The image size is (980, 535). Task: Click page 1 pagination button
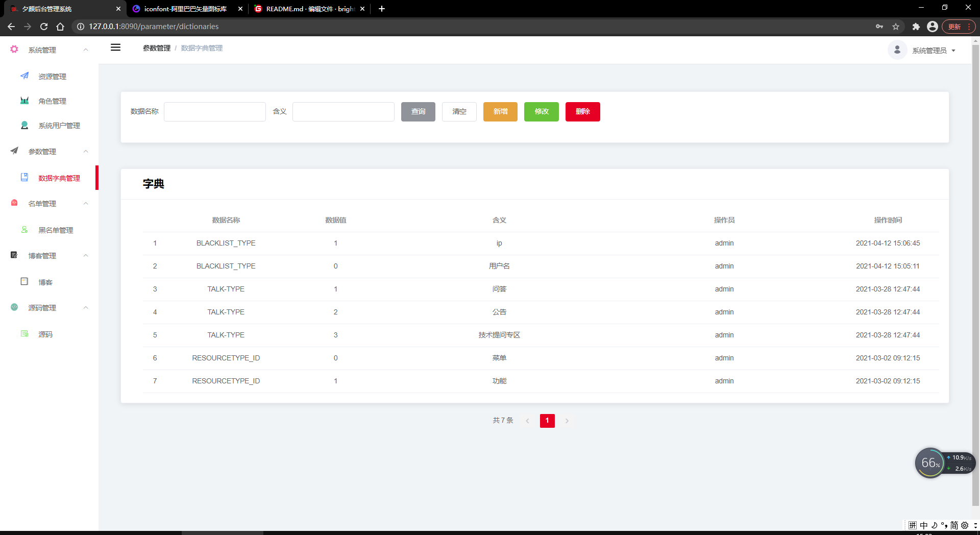click(547, 421)
